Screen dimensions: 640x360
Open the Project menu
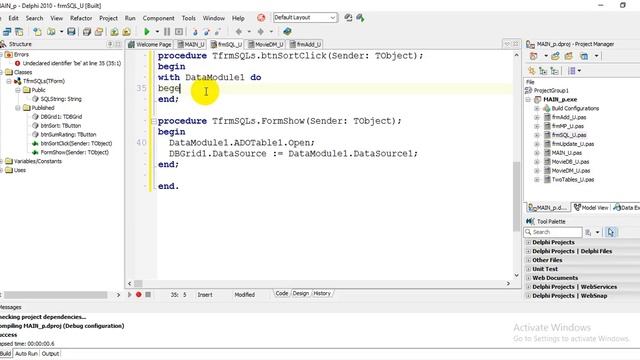pos(108,18)
